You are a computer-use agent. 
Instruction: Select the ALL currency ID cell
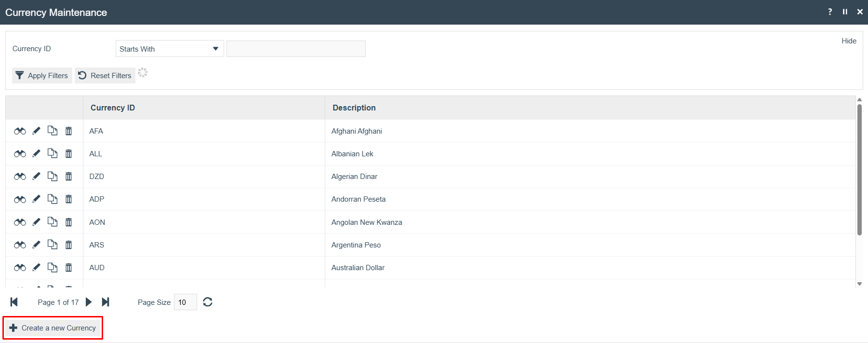[x=204, y=154]
